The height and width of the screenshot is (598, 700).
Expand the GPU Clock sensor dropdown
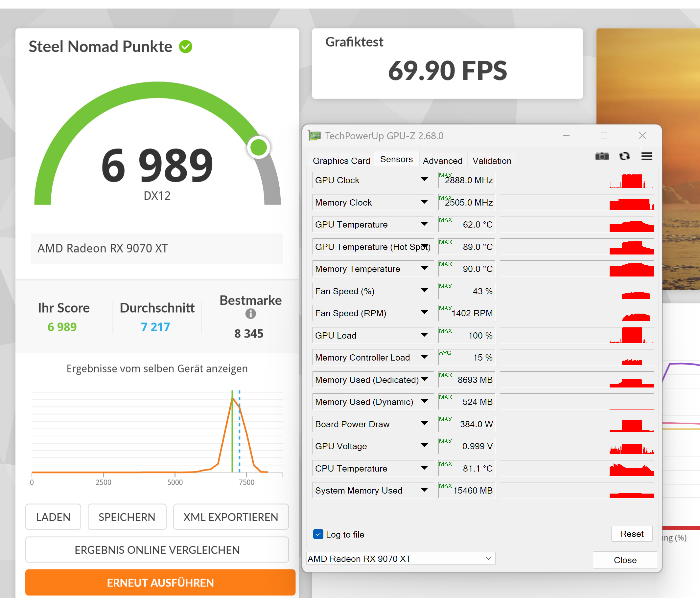point(424,180)
